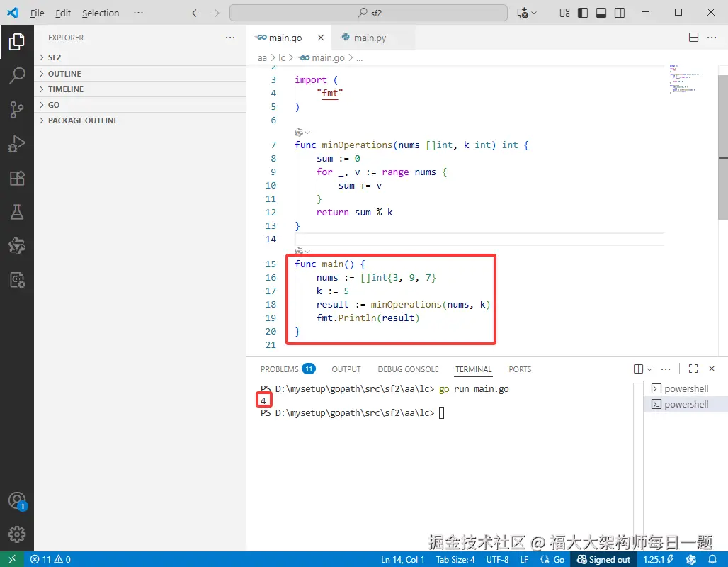Select the TERMINAL panel tab

[473, 369]
